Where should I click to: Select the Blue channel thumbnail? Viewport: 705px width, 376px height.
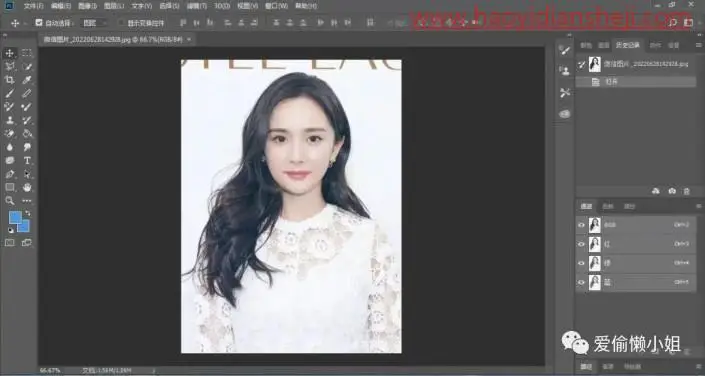[x=595, y=282]
